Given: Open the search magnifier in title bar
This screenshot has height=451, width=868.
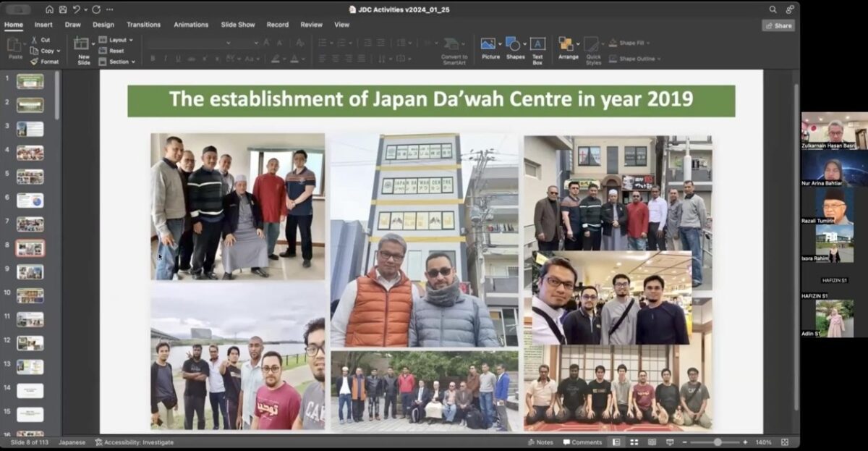Looking at the screenshot, I should pyautogui.click(x=773, y=9).
